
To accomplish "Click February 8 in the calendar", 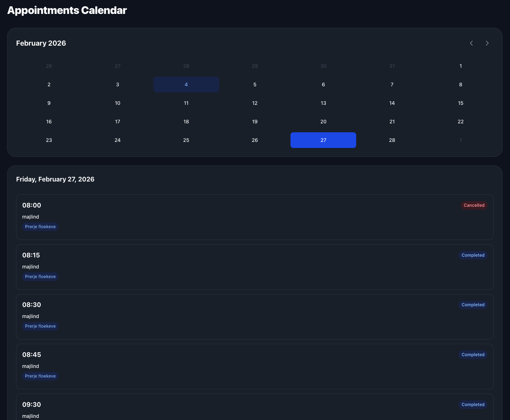I will point(461,84).
